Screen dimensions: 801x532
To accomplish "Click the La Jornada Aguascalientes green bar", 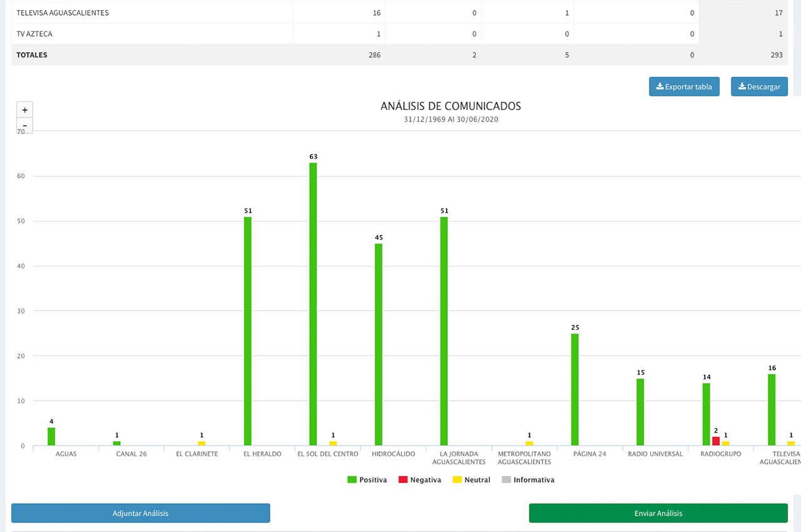I will [x=444, y=331].
